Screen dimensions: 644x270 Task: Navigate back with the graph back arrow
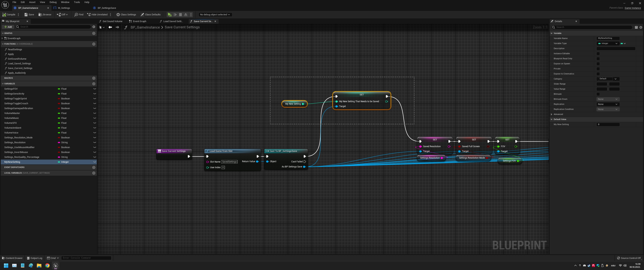point(110,27)
